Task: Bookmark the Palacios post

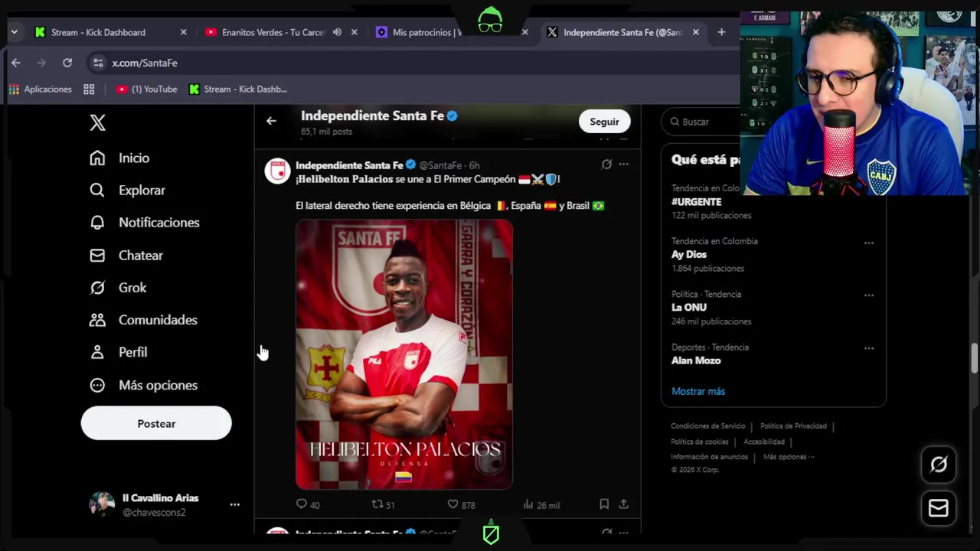Action: point(604,504)
